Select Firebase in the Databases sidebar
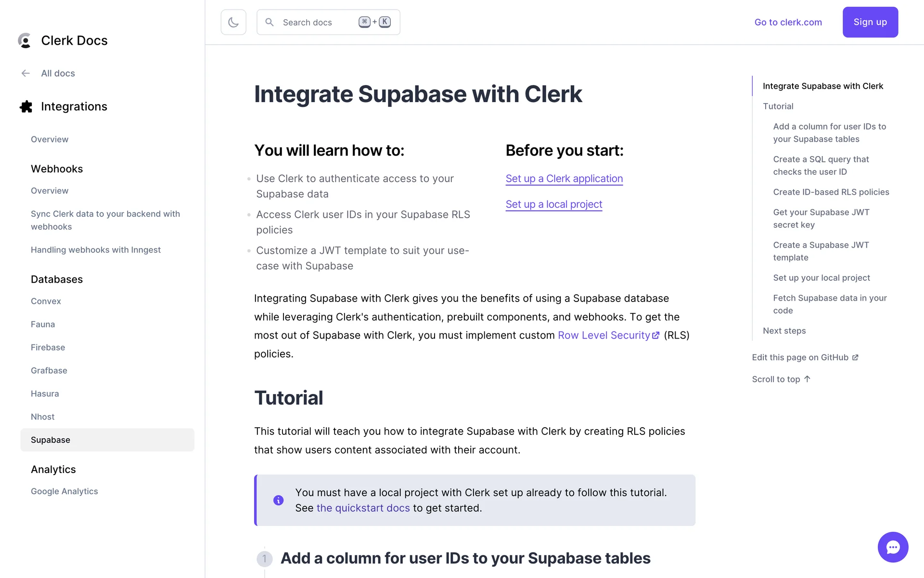The height and width of the screenshot is (578, 924). pos(48,347)
